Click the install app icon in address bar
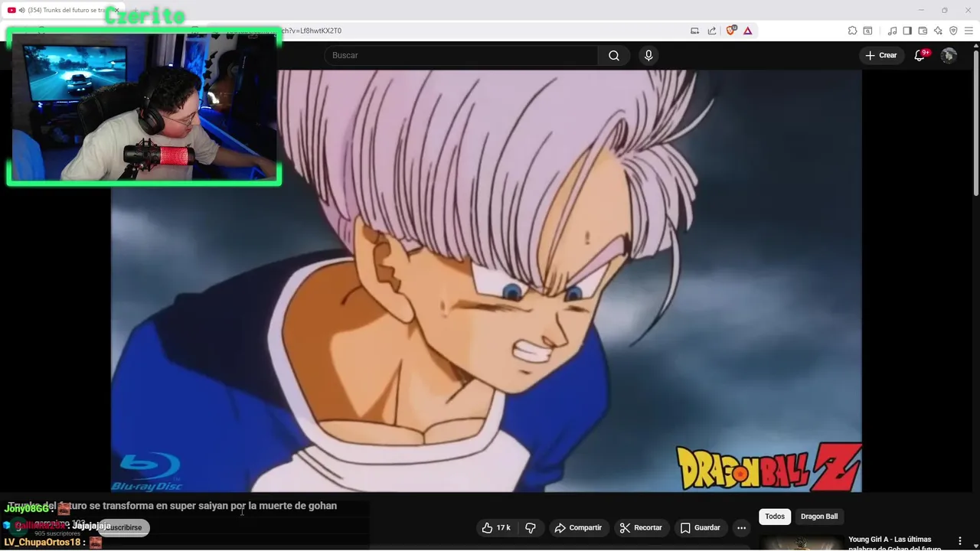980x551 pixels. click(695, 31)
